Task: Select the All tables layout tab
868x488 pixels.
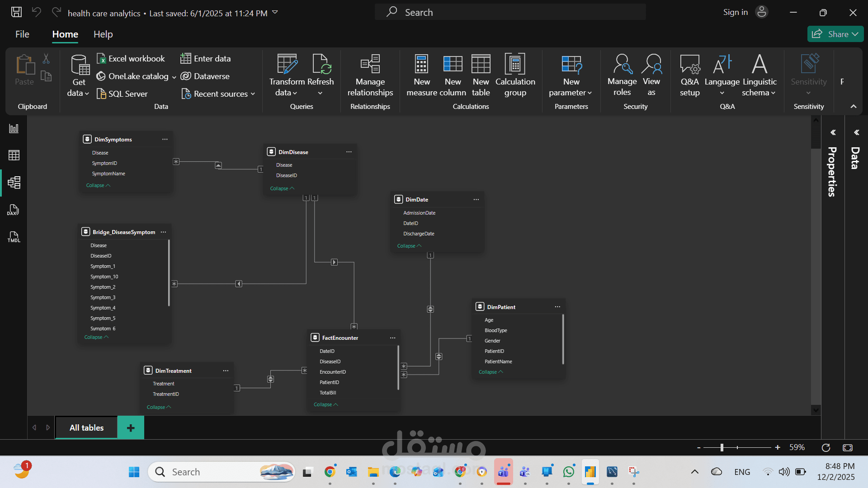Action: 86,427
